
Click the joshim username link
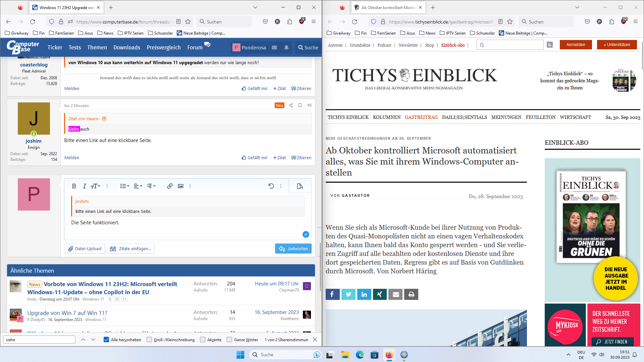pyautogui.click(x=34, y=141)
